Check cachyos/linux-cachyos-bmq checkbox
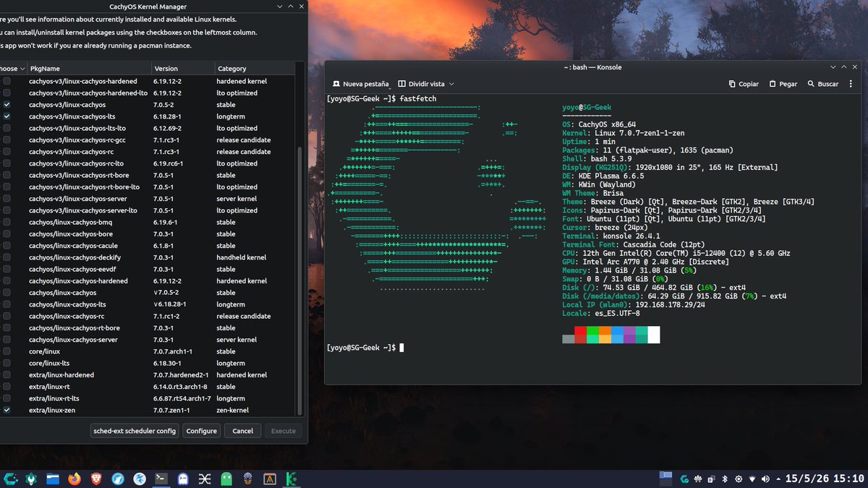 7,222
